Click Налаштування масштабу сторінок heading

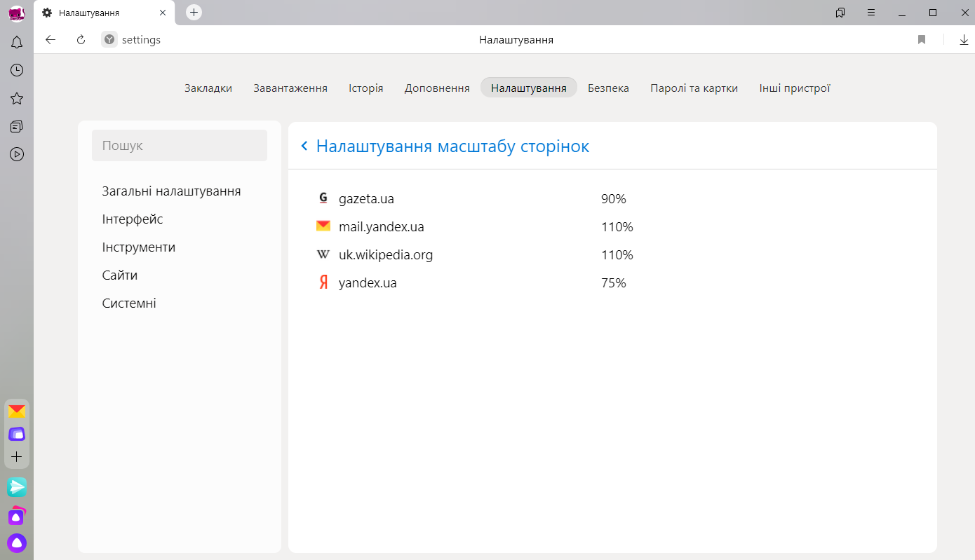[452, 146]
